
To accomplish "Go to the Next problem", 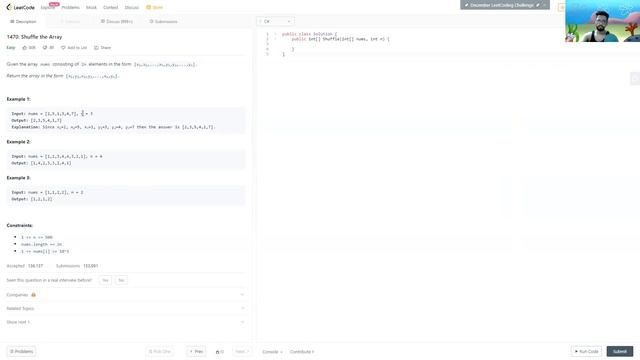I will coord(242,351).
